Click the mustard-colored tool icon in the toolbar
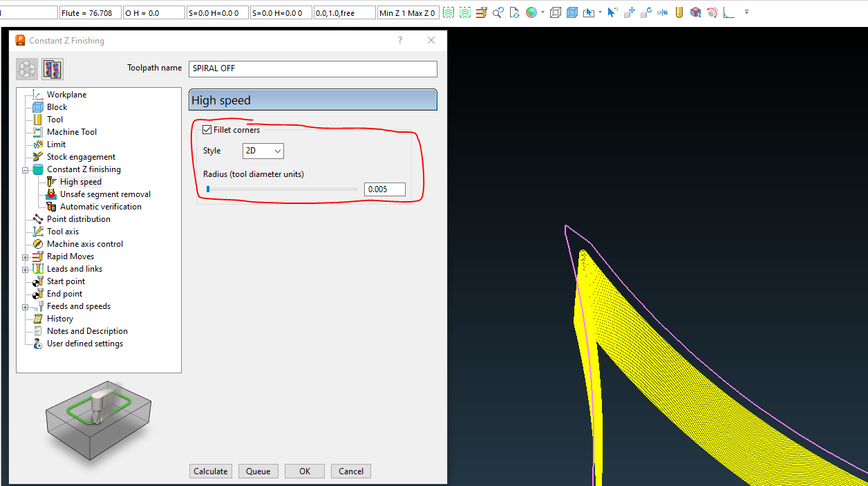The height and width of the screenshot is (486, 868). pyautogui.click(x=680, y=12)
